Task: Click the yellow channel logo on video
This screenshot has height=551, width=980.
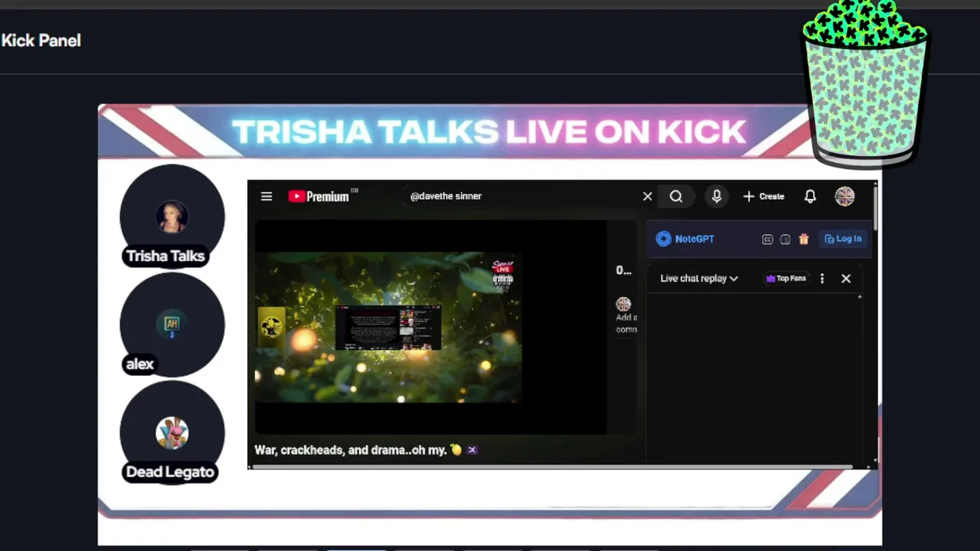Action: click(x=271, y=327)
